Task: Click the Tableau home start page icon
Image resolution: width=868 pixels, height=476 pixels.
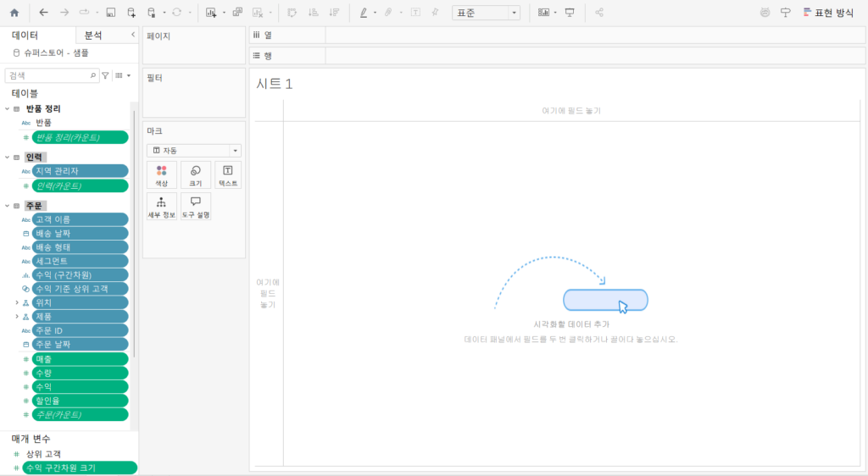Action: click(x=14, y=13)
